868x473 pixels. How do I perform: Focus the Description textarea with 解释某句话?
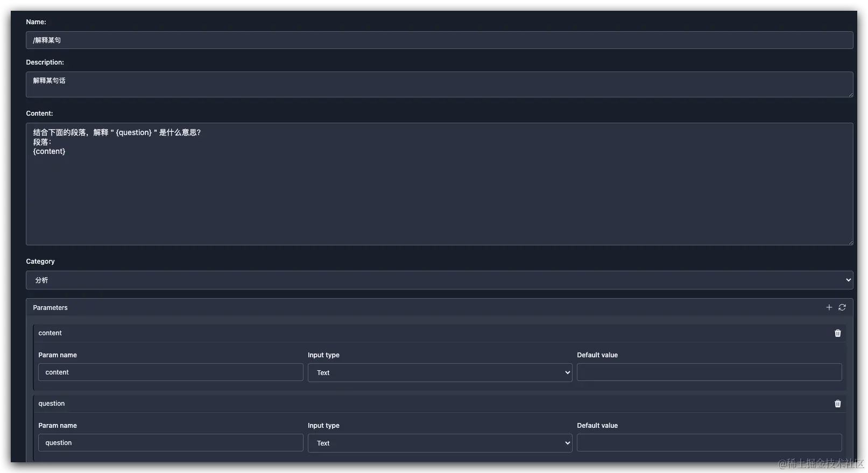tap(440, 84)
